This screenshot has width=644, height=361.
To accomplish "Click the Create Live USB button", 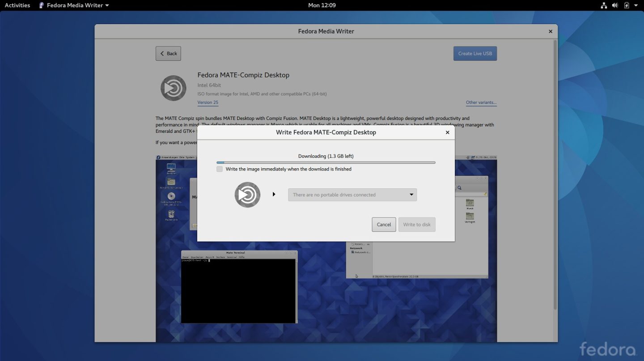I will [475, 53].
